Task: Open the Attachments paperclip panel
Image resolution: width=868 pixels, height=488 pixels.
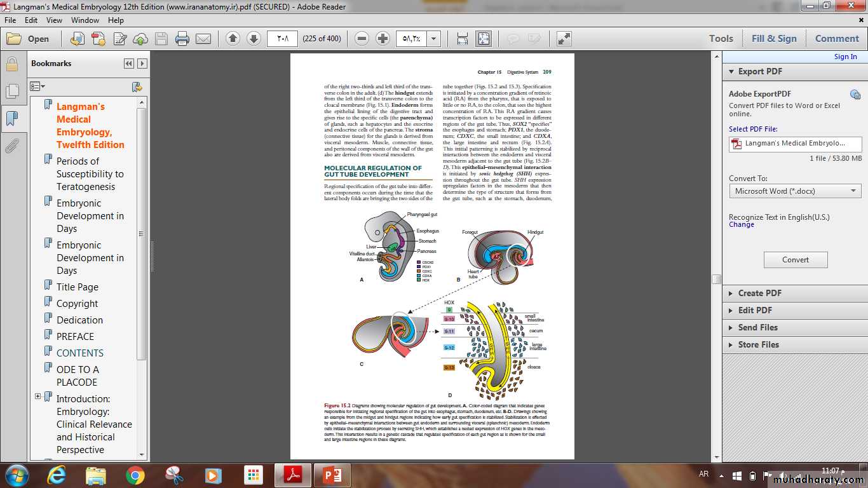Action: click(11, 147)
